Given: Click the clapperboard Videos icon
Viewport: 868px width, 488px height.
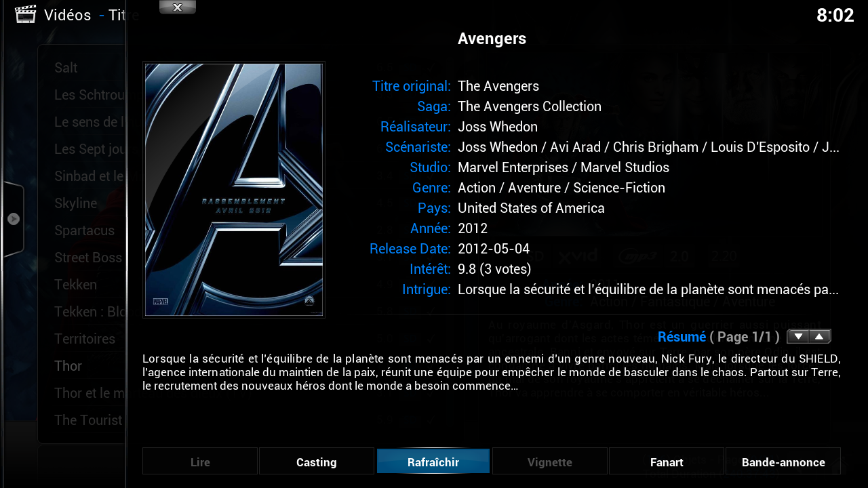Looking at the screenshot, I should click(x=25, y=14).
